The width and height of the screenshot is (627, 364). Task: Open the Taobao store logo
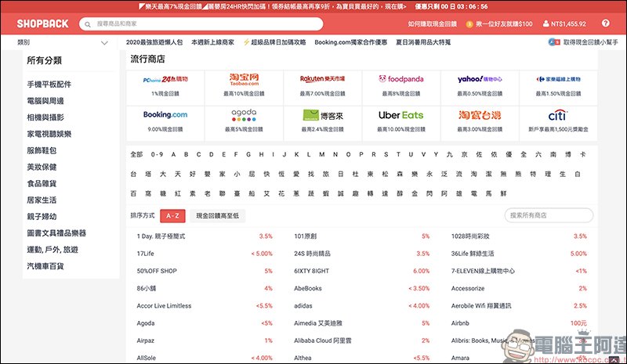pos(244,79)
